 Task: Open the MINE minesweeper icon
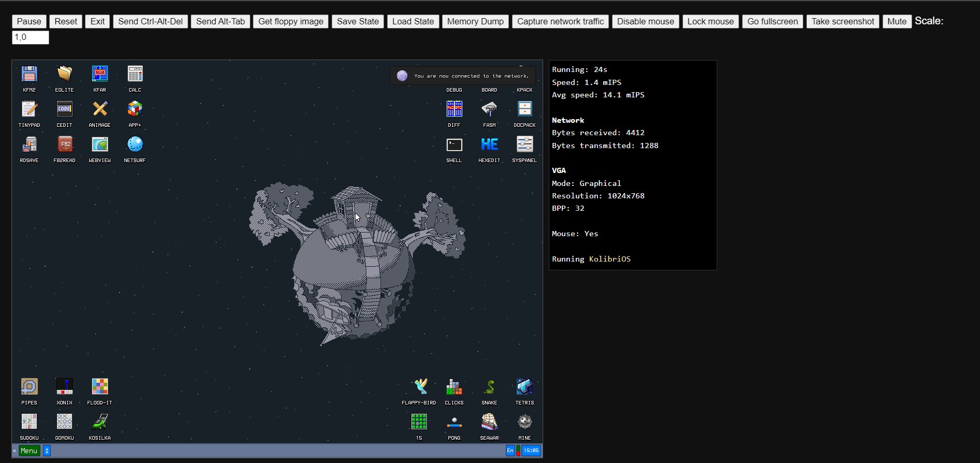click(524, 422)
